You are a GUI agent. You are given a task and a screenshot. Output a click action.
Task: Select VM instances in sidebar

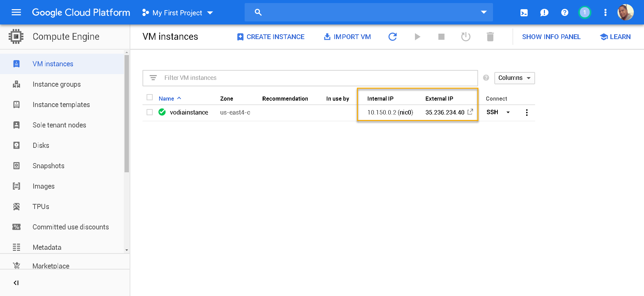(62, 64)
